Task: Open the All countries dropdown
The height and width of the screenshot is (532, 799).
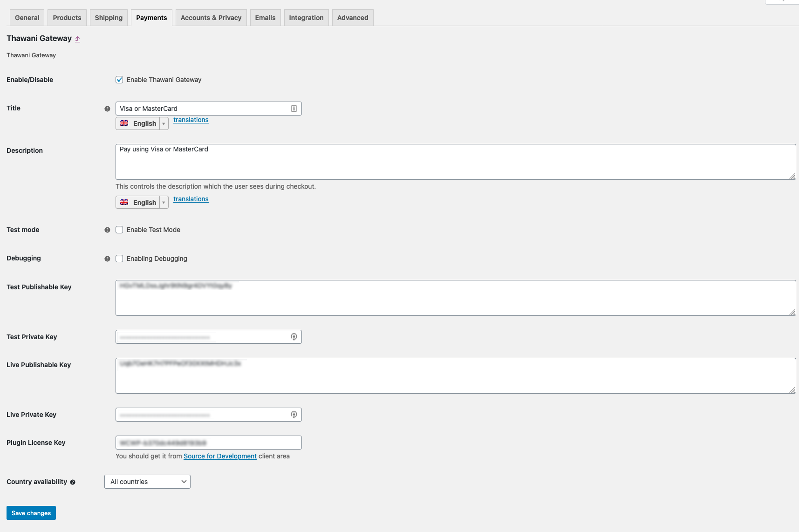Action: [x=147, y=482]
